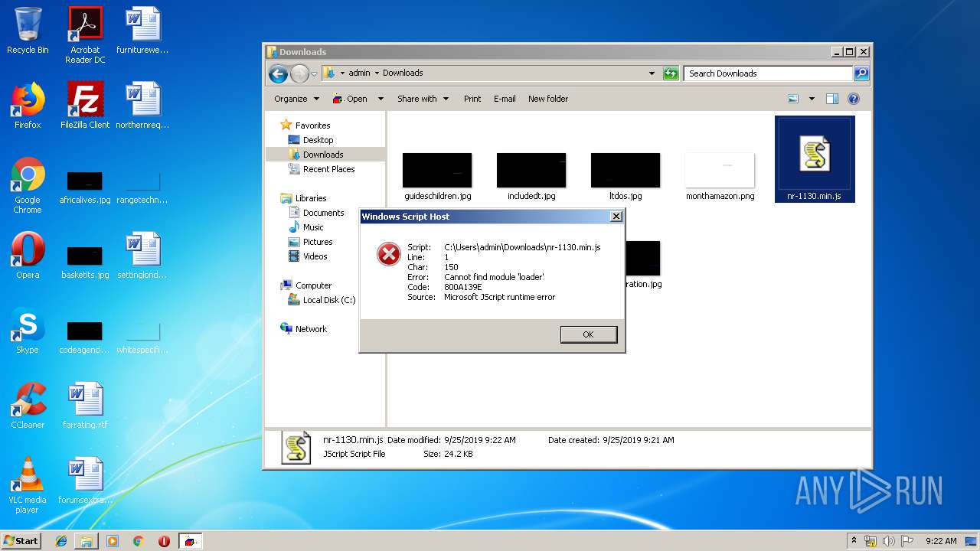Screen dimensions: 980x551
Task: Launch Acrobat Reader DC shortcut
Action: (85, 35)
